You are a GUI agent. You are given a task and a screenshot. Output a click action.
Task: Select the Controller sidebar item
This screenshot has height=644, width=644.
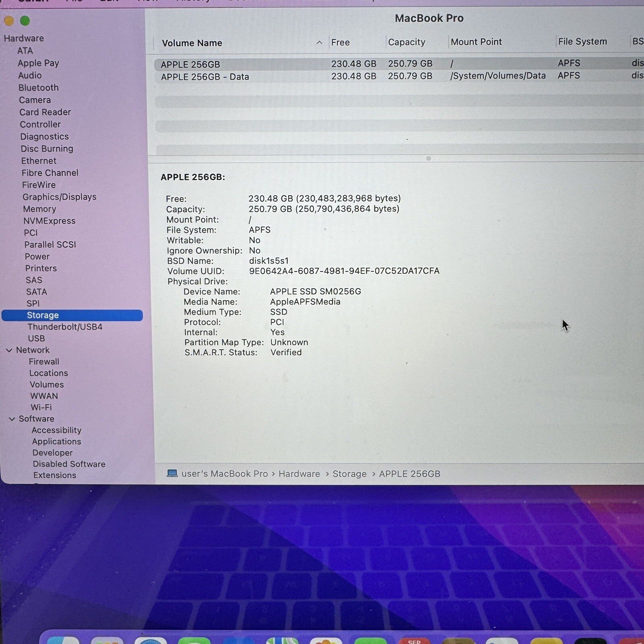40,124
